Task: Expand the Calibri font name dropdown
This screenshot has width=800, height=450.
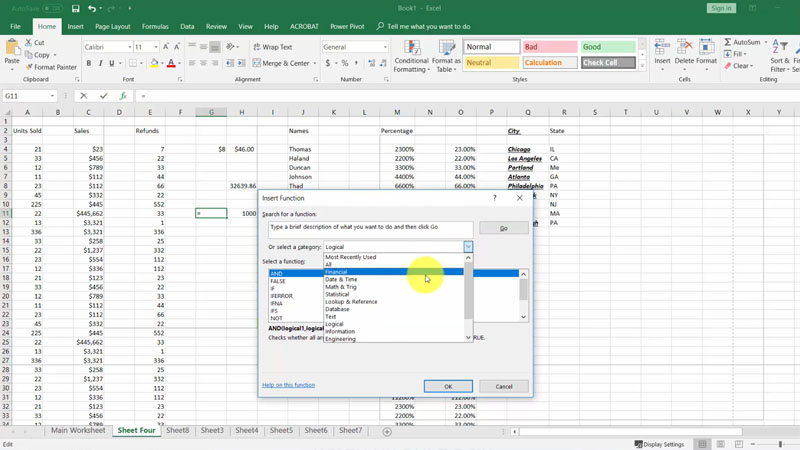Action: pyautogui.click(x=129, y=47)
